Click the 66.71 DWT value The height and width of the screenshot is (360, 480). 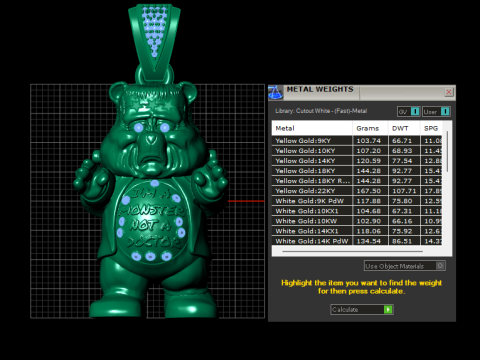tap(402, 141)
